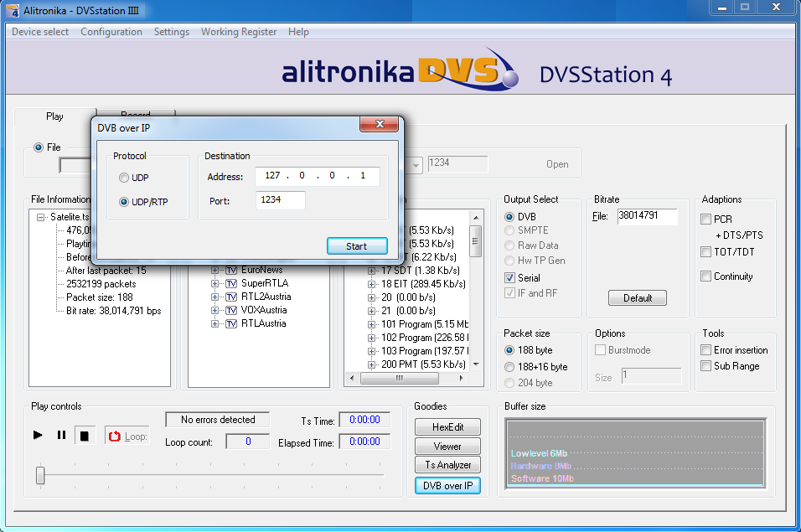The width and height of the screenshot is (801, 532).
Task: Open the Configuration menu
Action: click(111, 32)
